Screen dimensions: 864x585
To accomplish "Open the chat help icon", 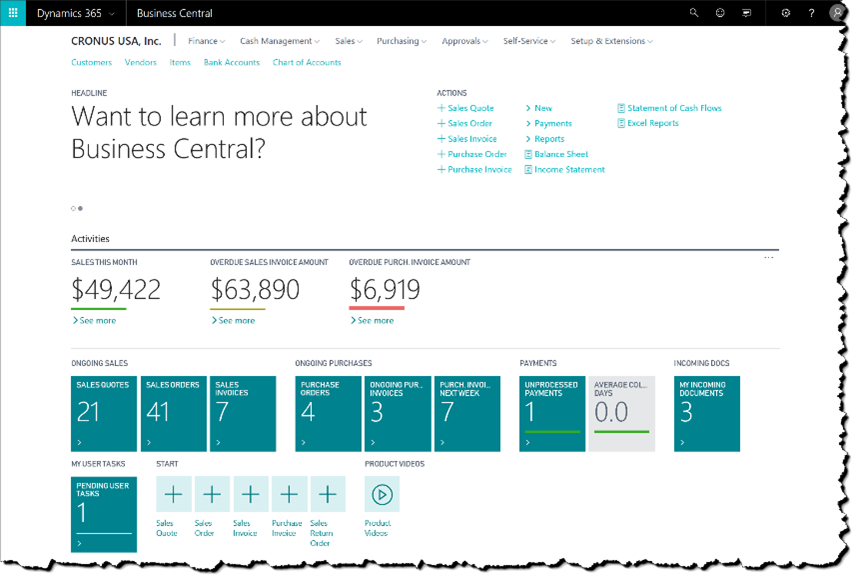I will (x=746, y=13).
